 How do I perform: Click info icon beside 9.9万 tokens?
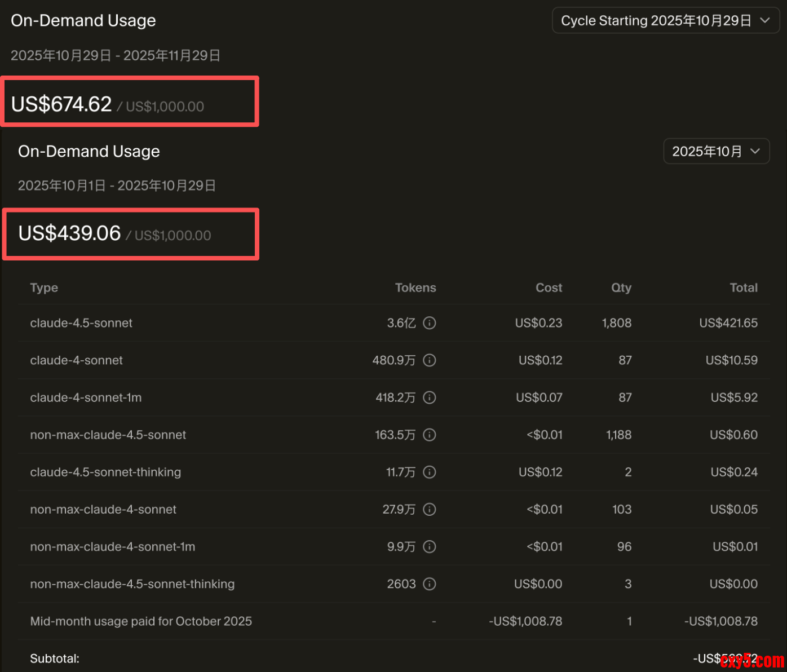pos(430,546)
